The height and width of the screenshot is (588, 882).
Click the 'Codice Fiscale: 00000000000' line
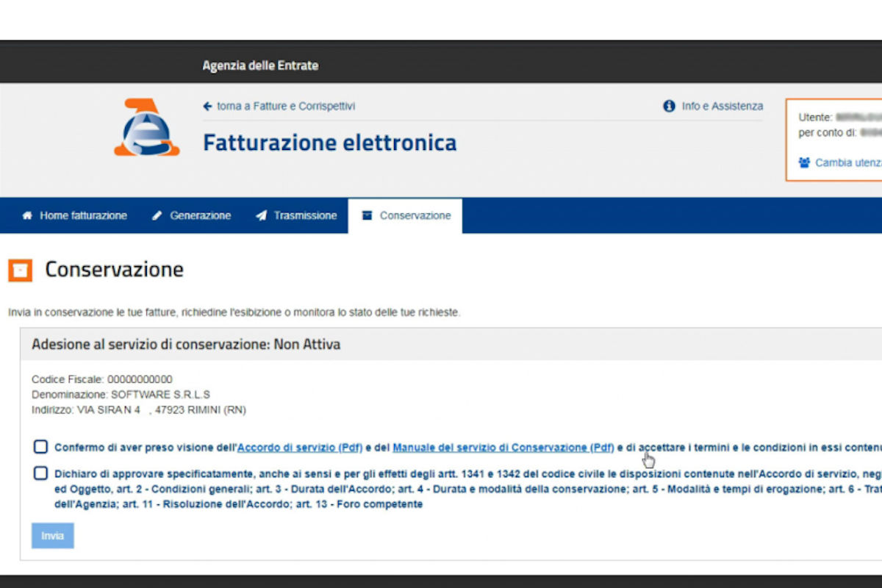102,379
